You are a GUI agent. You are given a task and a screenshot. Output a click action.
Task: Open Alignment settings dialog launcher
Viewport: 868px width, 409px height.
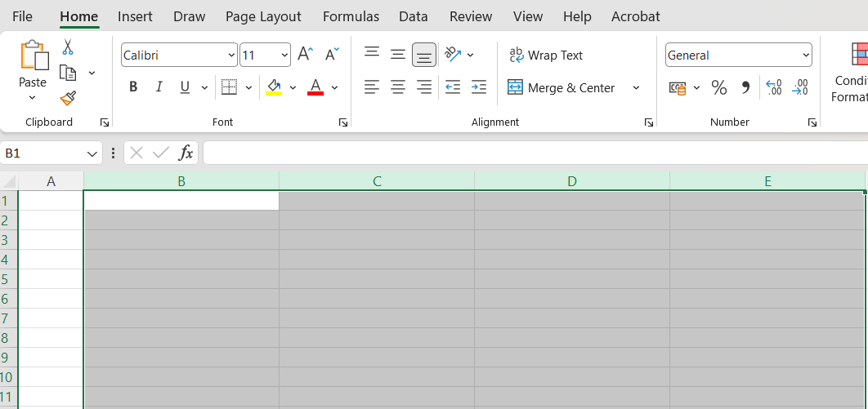pyautogui.click(x=649, y=122)
